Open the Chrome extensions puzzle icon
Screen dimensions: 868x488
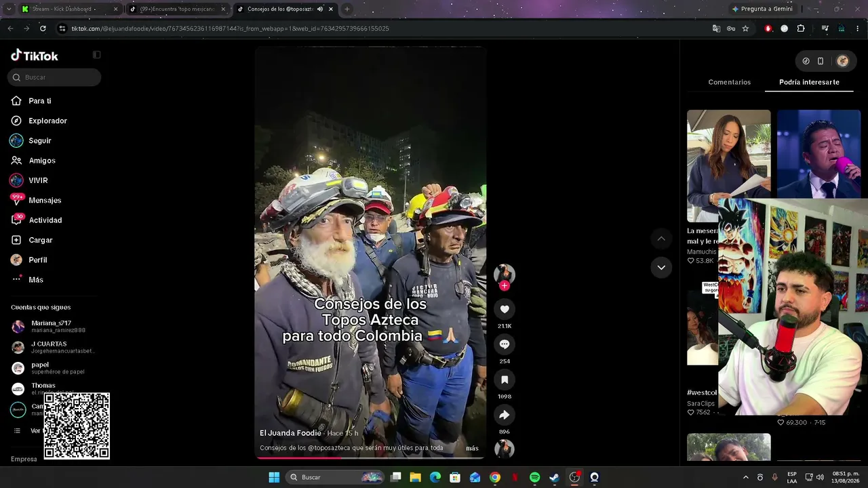coord(801,28)
